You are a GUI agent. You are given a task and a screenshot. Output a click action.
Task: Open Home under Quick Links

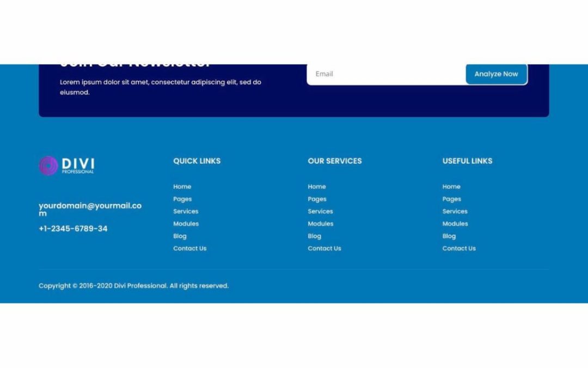coord(182,186)
